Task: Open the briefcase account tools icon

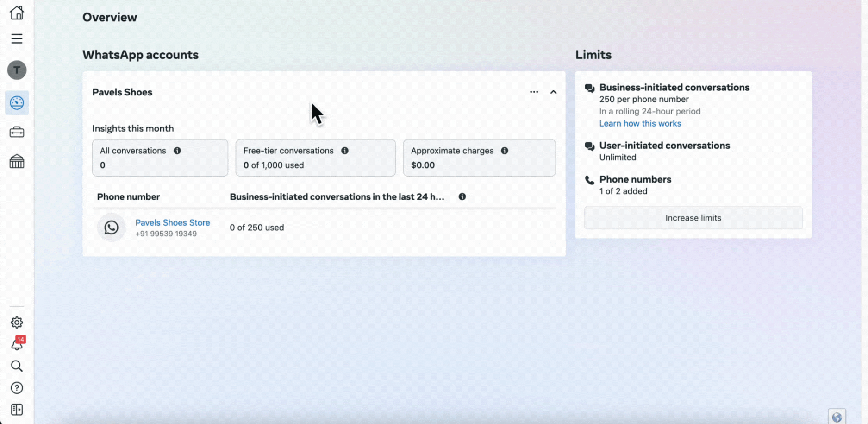Action: pyautogui.click(x=17, y=132)
